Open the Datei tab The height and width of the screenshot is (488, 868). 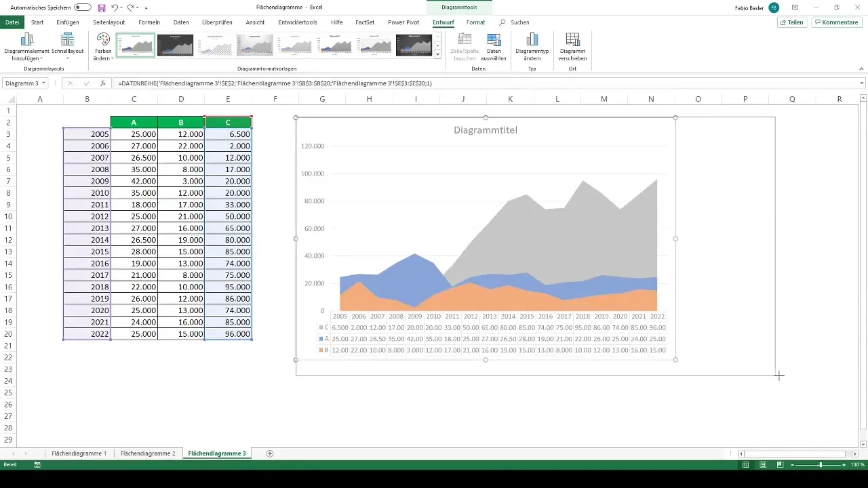click(x=12, y=22)
